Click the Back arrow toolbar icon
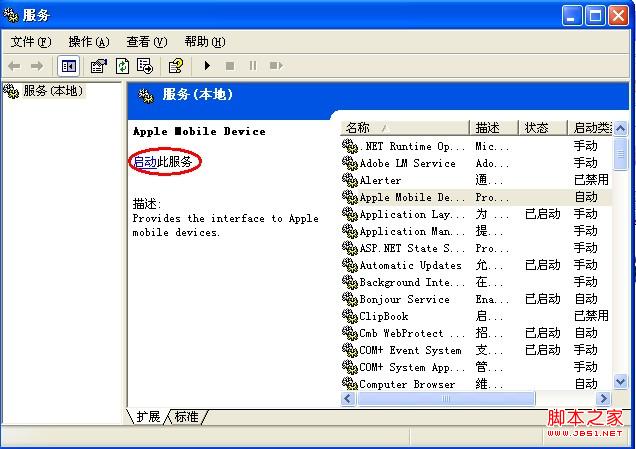 point(14,66)
